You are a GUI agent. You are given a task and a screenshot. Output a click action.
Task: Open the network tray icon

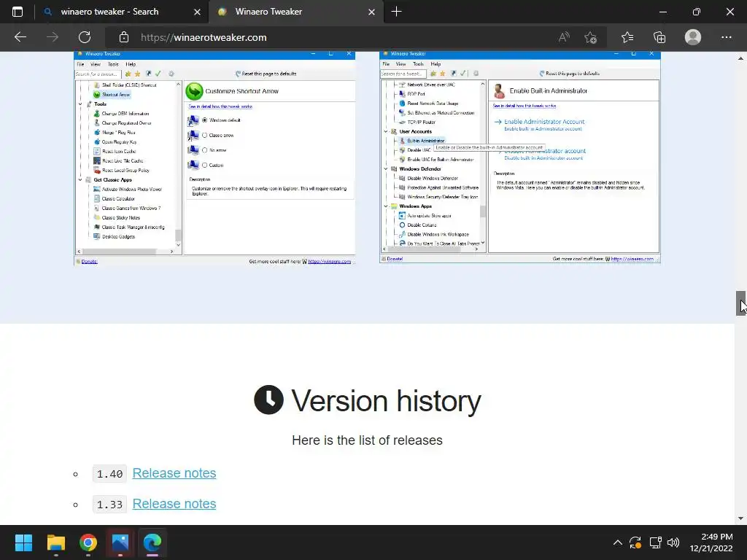tap(656, 542)
